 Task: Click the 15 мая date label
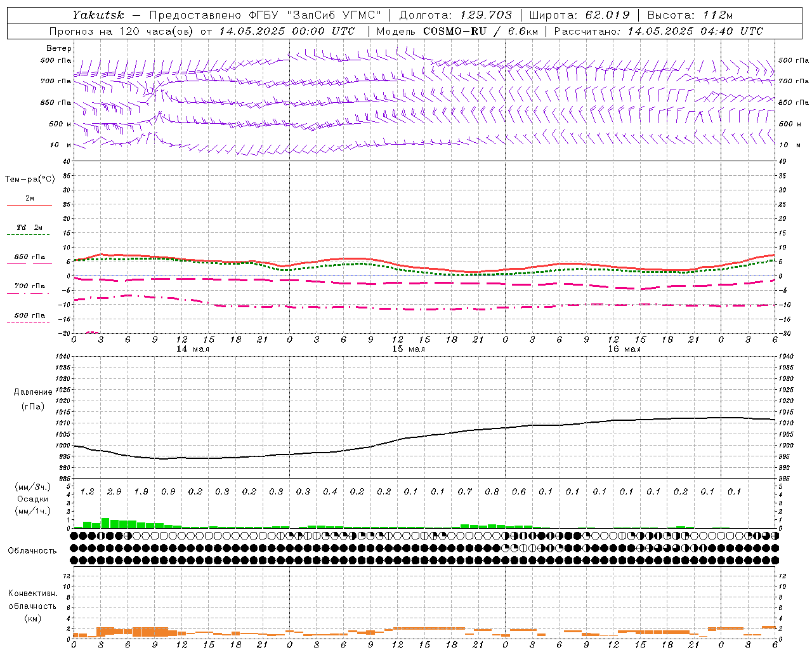pos(409,349)
